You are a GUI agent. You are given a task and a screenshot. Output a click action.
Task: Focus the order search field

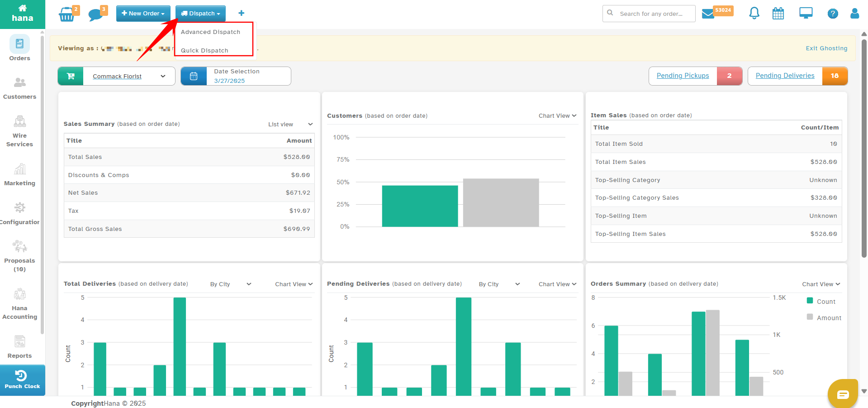649,14
